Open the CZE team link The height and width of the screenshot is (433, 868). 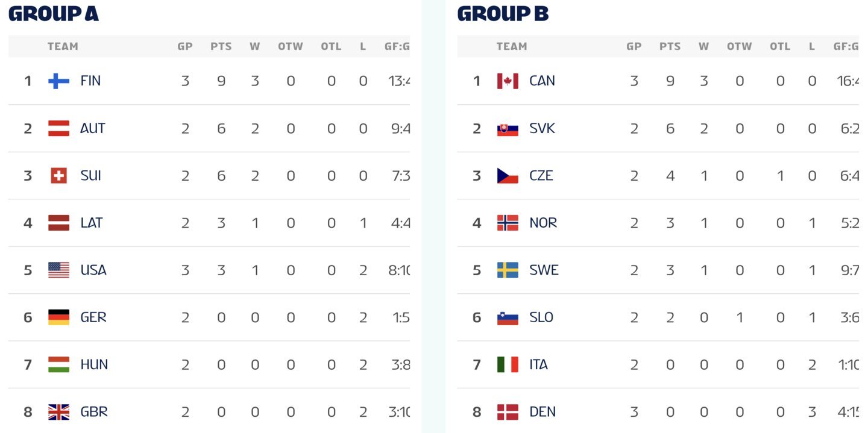coord(541,176)
